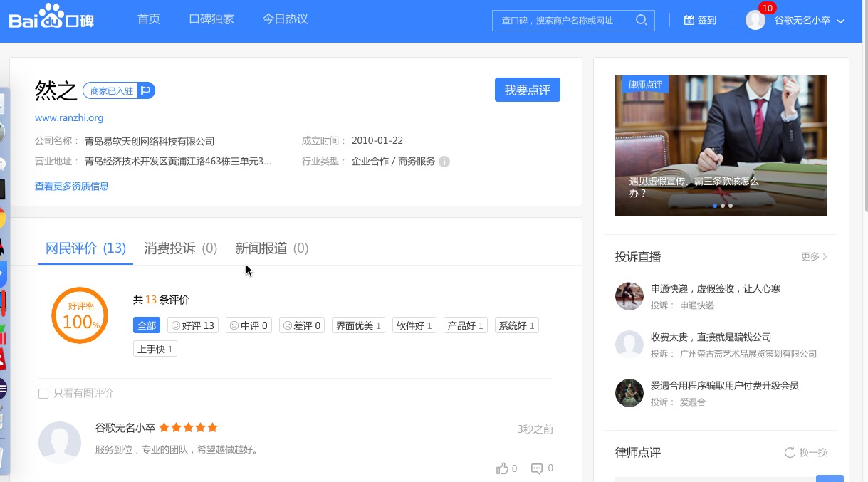Expand 查看更多资质信息

click(72, 187)
